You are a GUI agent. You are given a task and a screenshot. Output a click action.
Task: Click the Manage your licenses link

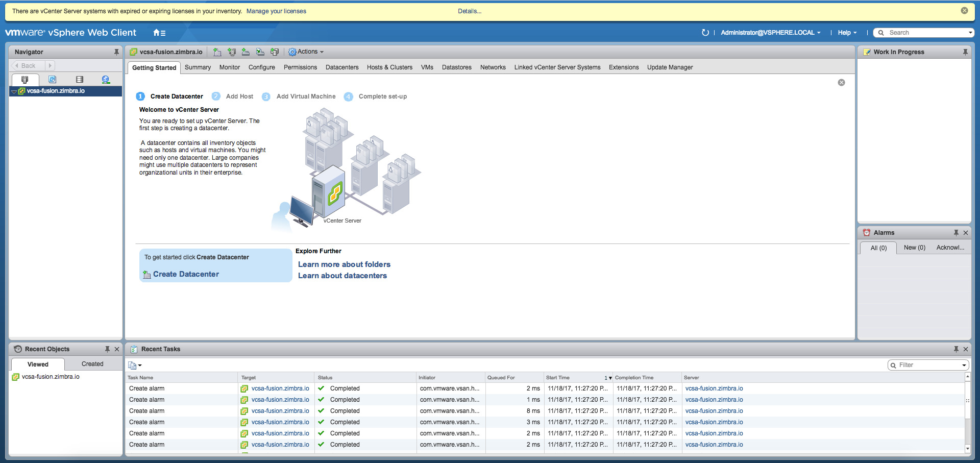pos(276,11)
